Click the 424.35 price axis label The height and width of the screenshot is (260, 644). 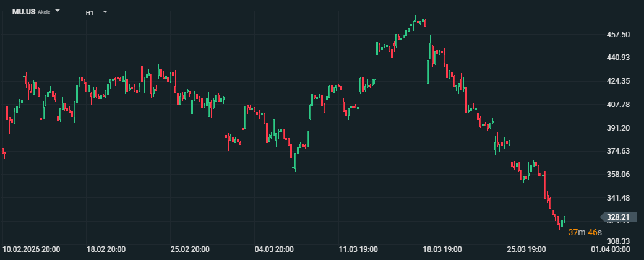click(x=618, y=81)
